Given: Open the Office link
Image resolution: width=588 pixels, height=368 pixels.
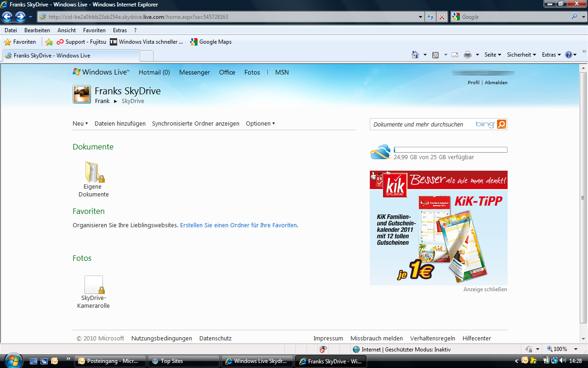Looking at the screenshot, I should [227, 72].
